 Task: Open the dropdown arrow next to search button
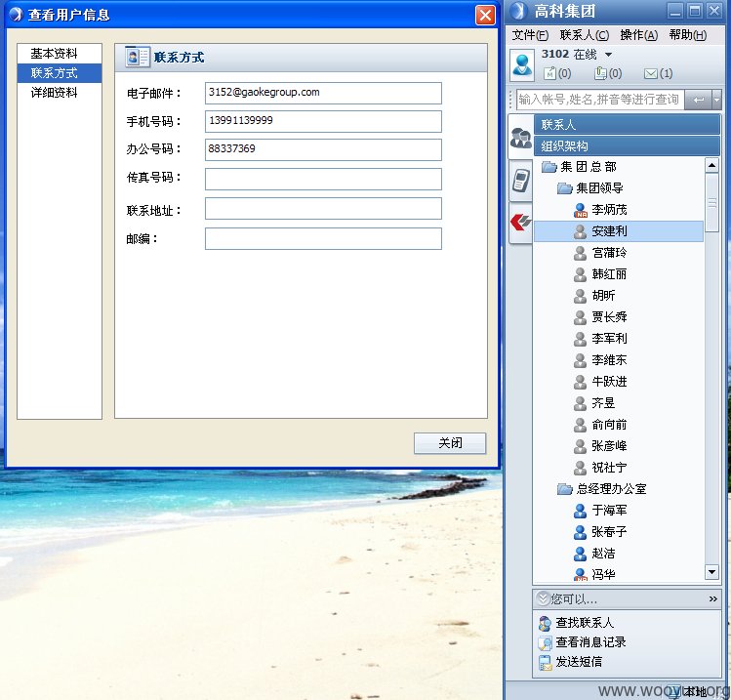click(716, 100)
